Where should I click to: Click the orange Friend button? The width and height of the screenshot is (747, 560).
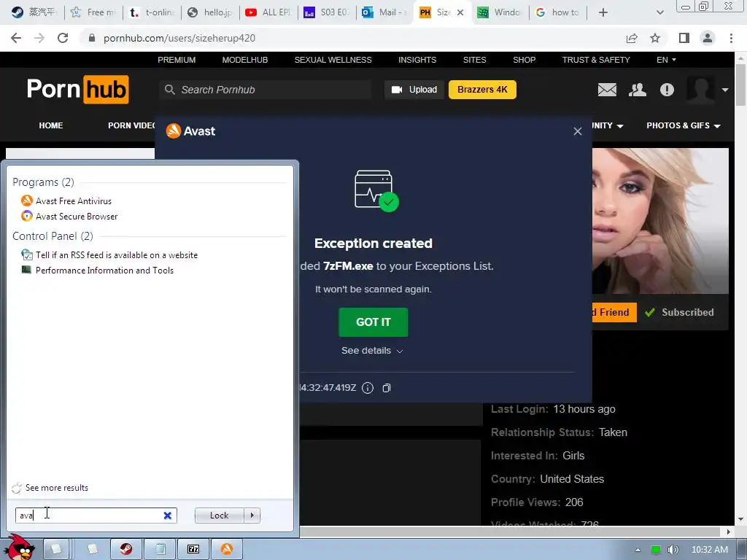tap(614, 312)
